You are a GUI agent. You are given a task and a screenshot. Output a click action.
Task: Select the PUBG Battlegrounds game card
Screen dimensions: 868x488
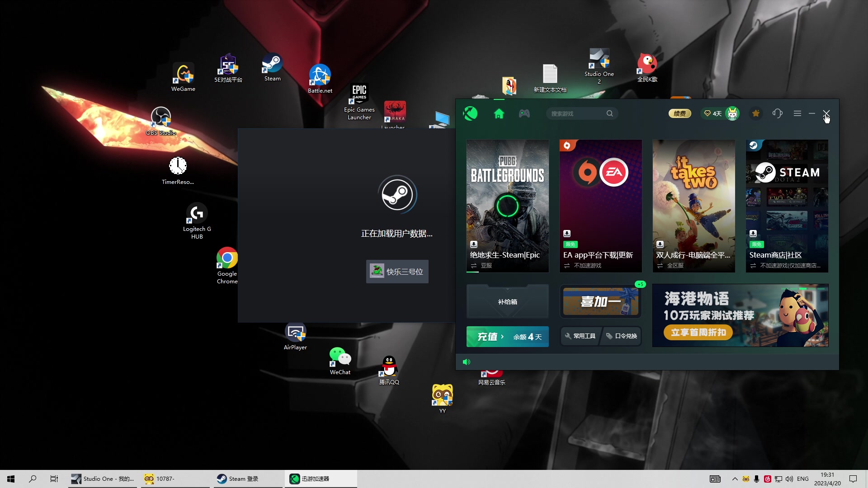pyautogui.click(x=507, y=206)
